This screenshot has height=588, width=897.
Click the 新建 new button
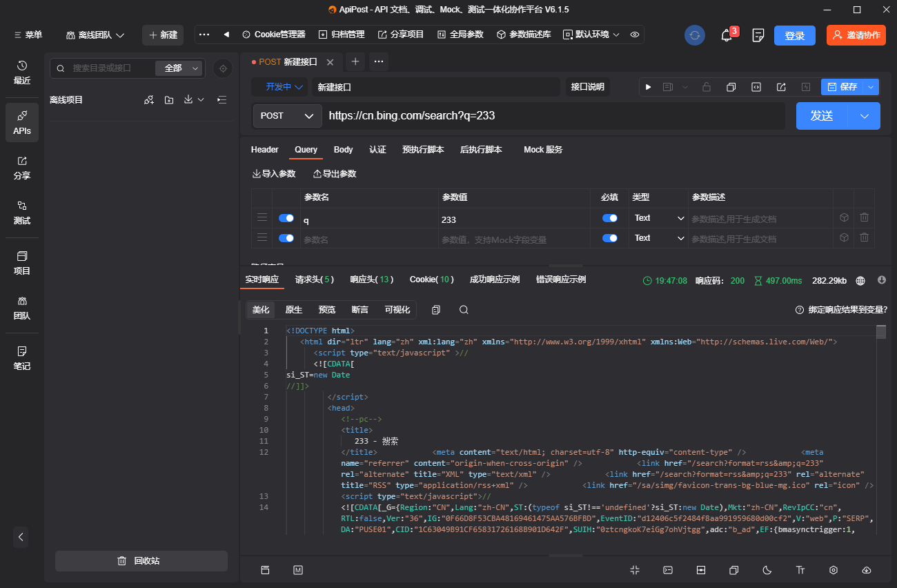pos(163,35)
